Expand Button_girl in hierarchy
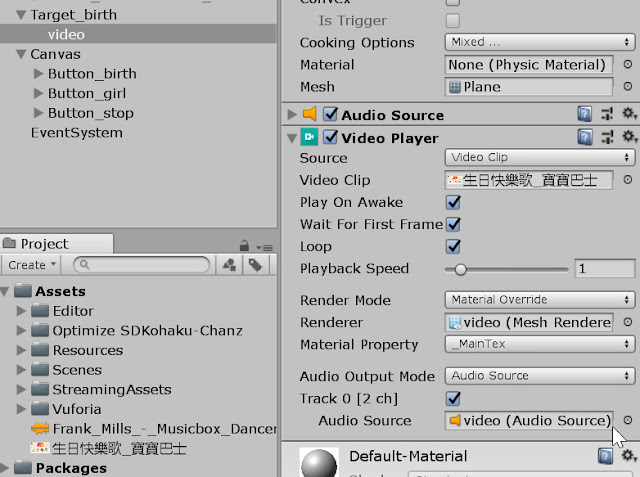 [38, 93]
